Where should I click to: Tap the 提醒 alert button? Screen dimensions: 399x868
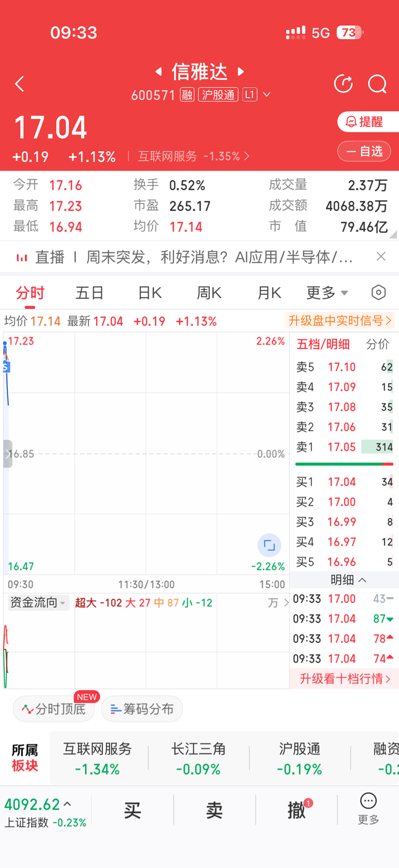point(368,122)
